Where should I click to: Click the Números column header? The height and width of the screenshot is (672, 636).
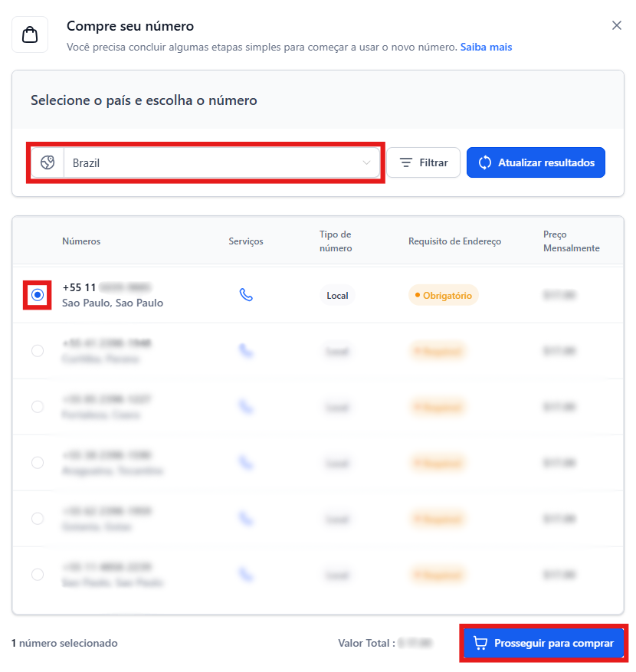pyautogui.click(x=81, y=241)
